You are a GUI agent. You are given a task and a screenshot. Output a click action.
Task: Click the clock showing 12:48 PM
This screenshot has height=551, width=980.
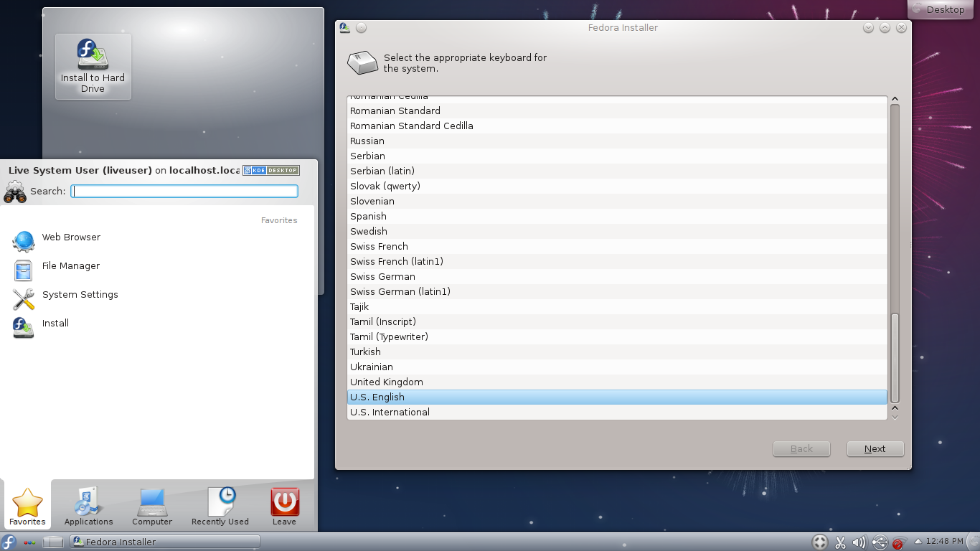tap(944, 542)
